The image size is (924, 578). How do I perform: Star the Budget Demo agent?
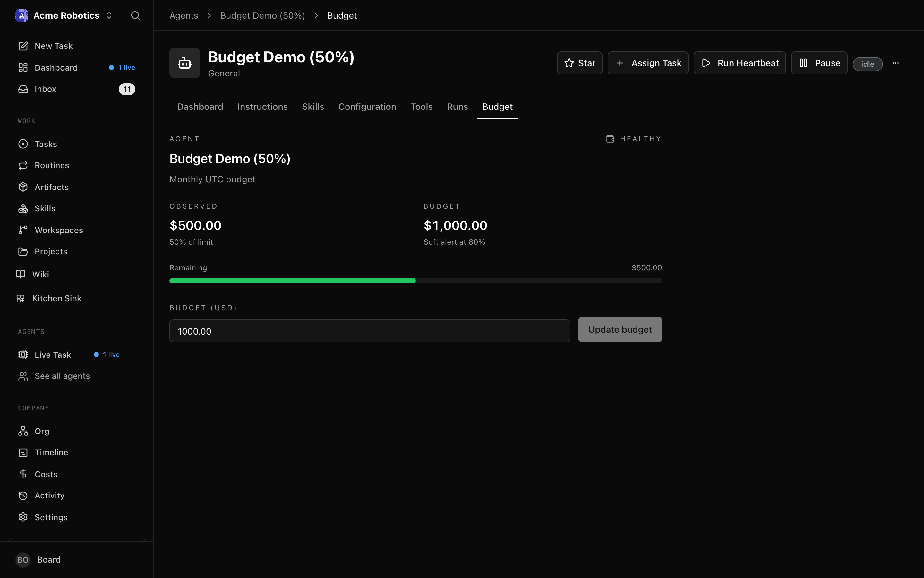580,63
